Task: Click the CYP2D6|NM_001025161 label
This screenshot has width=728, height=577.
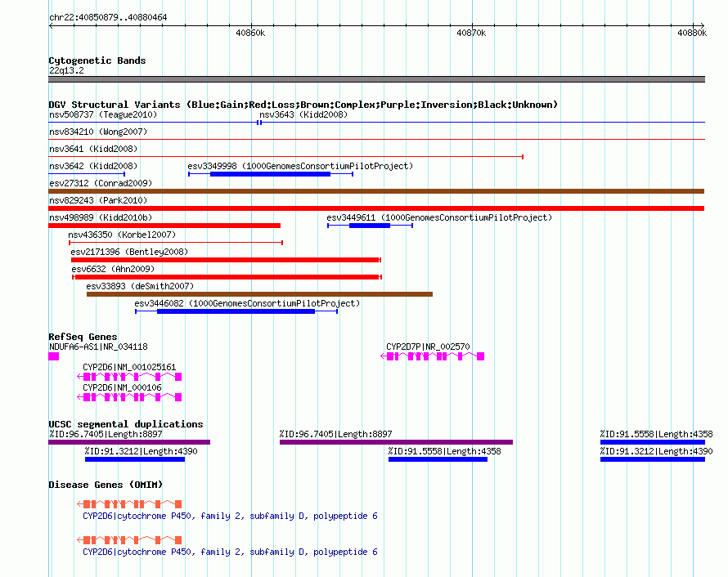Action: tap(129, 367)
